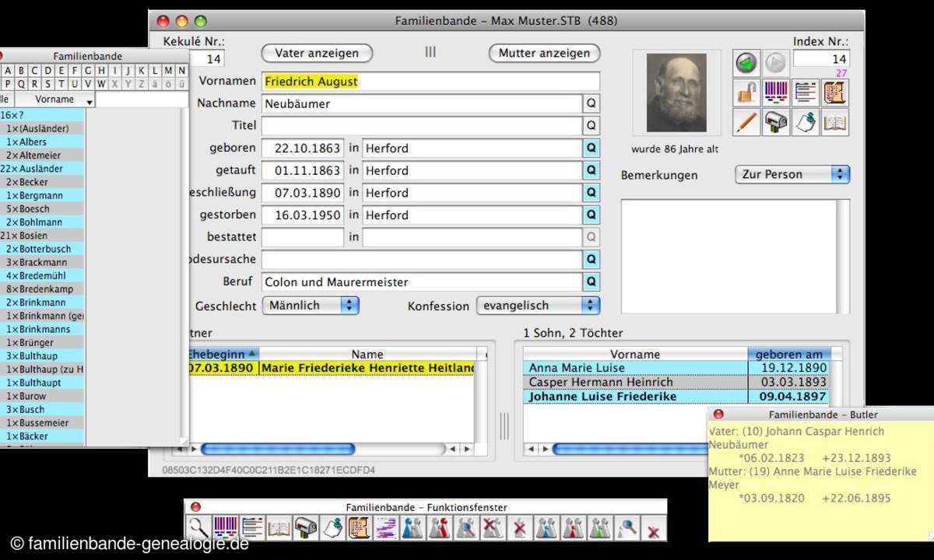Viewport: 934px width, 560px height.
Task: Select Bredenkamp in the surname list
Action: click(42, 289)
